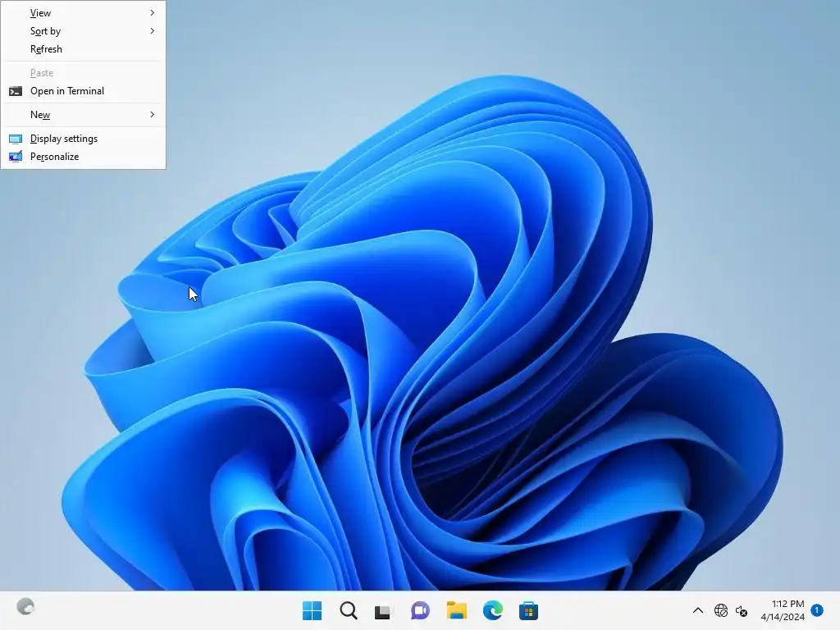Click the muted volume tray icon

tap(742, 610)
